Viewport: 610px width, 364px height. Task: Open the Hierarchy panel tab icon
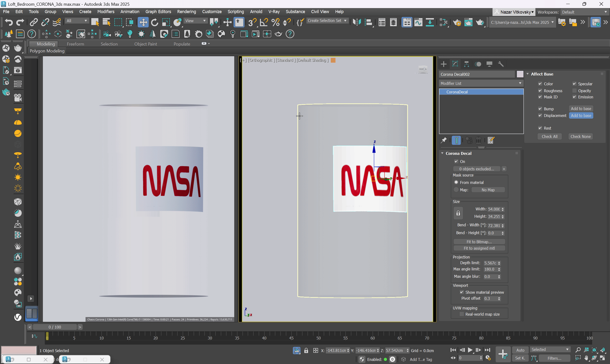point(467,64)
